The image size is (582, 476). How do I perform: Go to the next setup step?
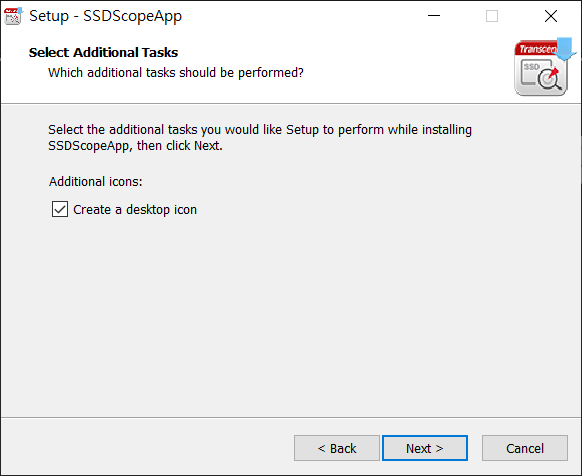click(x=425, y=448)
